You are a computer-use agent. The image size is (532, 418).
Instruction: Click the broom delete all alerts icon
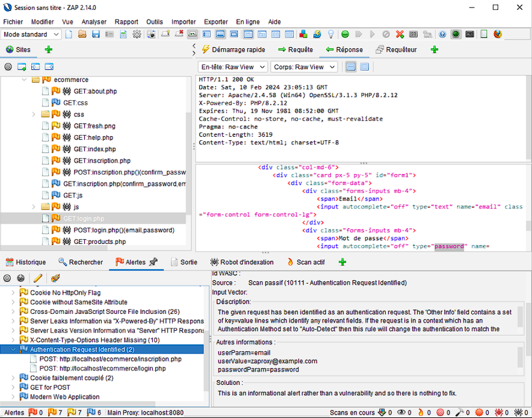coord(55,278)
